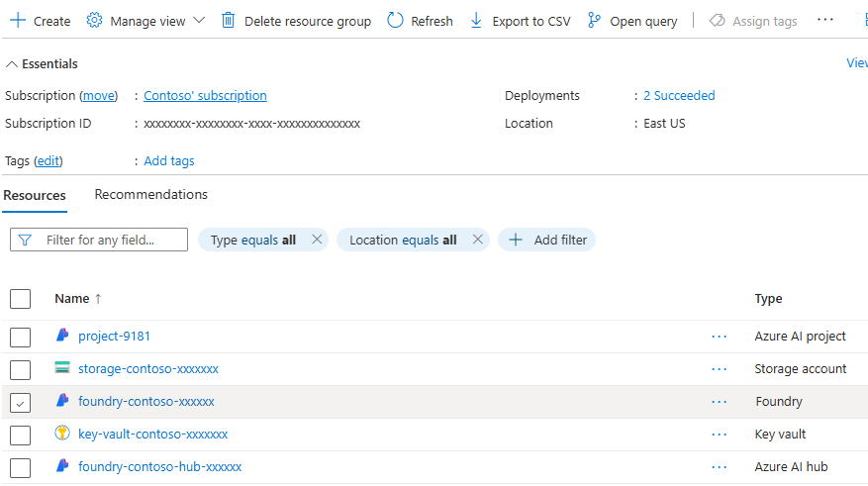This screenshot has height=486, width=868.
Task: Check the key-vault-contoso-xxxxxxx row checkbox
Action: point(21,436)
